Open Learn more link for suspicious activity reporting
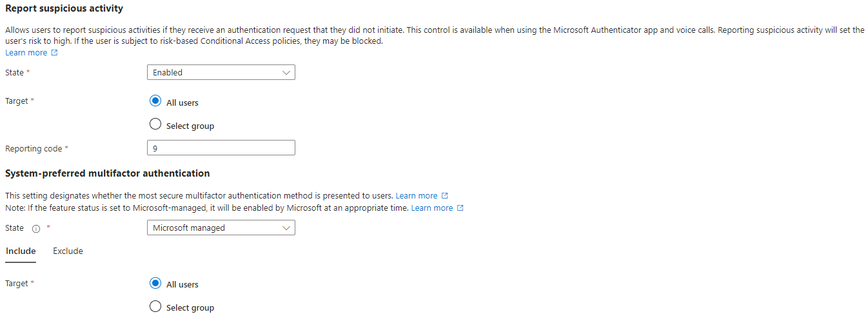868x321 pixels. (x=26, y=53)
